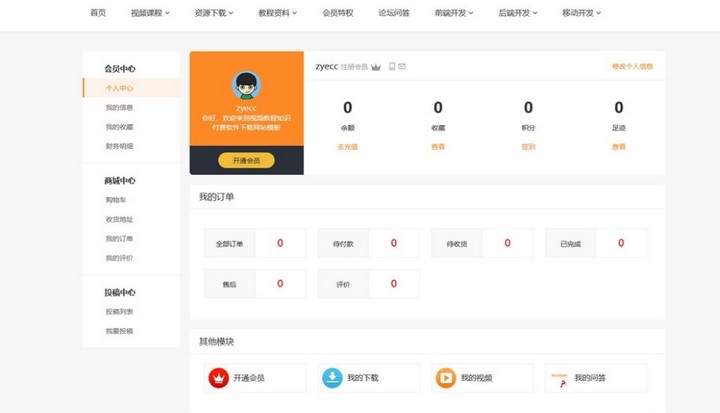Click the yellow 开通会员 button on profile card
The image size is (720, 413).
tap(247, 160)
